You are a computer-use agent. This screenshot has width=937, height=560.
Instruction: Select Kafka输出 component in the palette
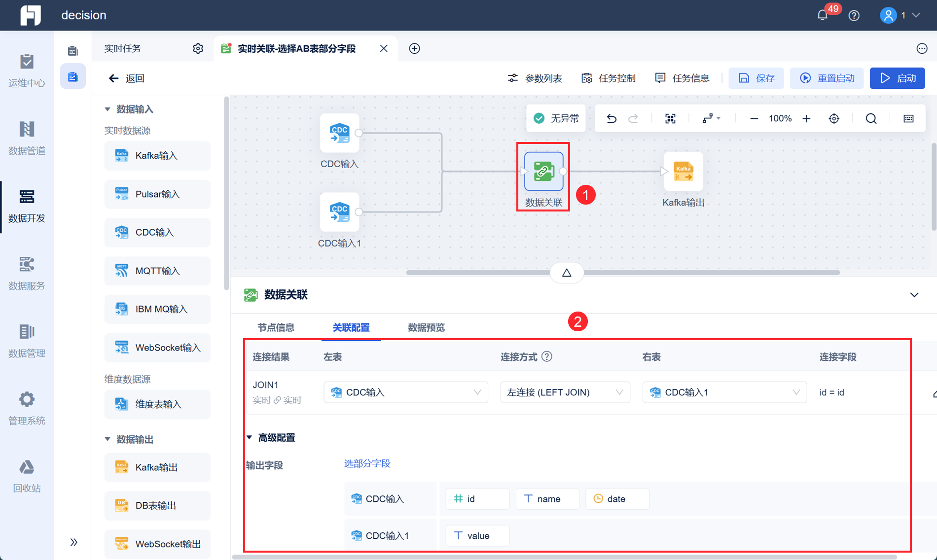point(157,467)
